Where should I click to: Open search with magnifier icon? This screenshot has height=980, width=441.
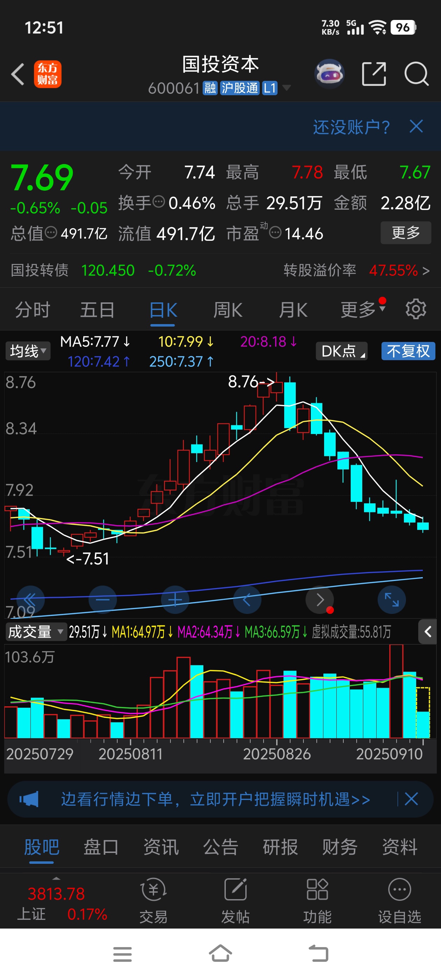coord(416,74)
